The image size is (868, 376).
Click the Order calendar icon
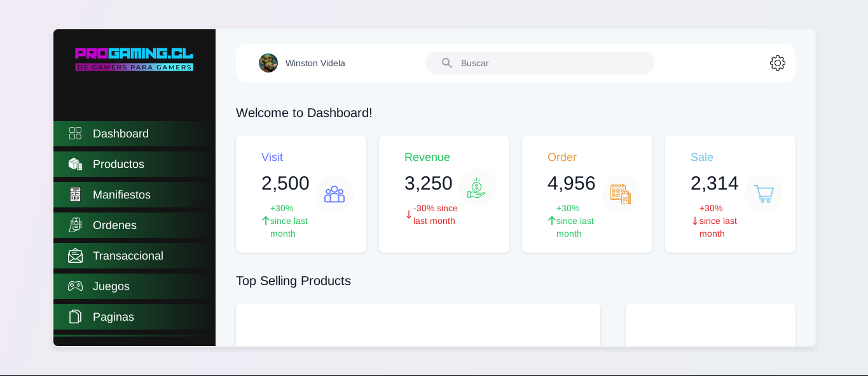(x=620, y=194)
